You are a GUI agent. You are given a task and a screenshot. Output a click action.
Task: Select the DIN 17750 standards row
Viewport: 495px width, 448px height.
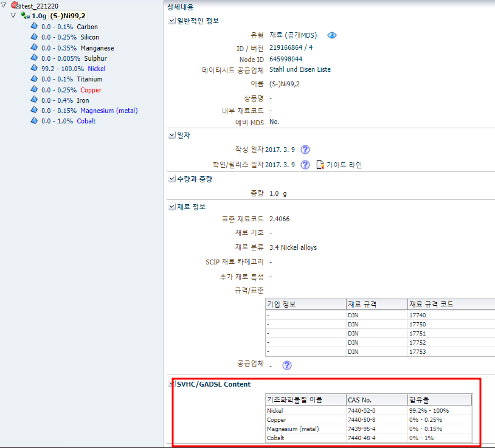pyautogui.click(x=380, y=325)
